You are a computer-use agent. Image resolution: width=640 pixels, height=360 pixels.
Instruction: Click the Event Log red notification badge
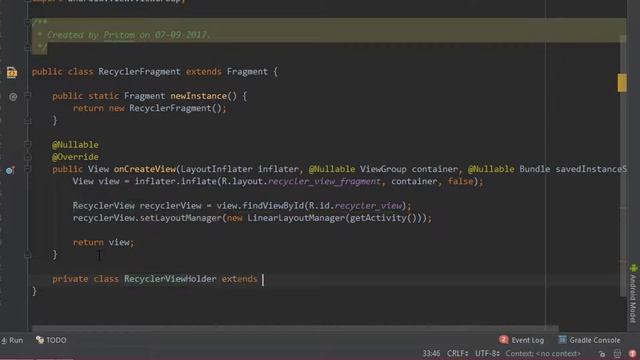[504, 340]
